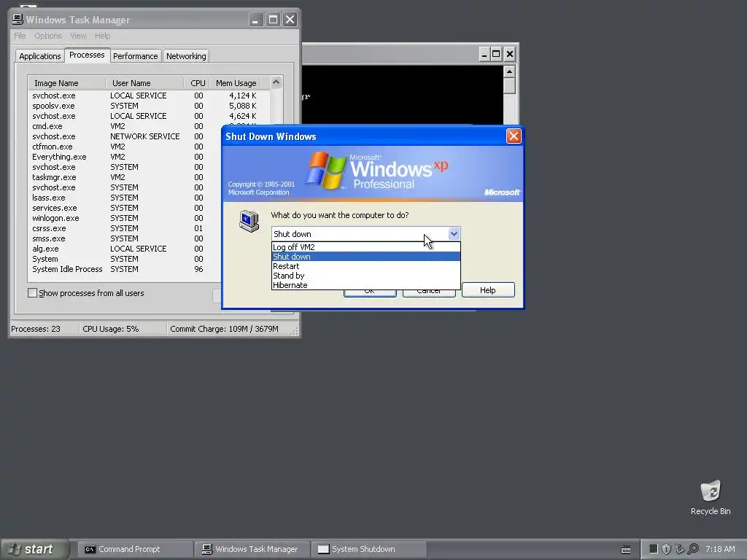Switch to System Shutdown taskbar button

point(369,549)
